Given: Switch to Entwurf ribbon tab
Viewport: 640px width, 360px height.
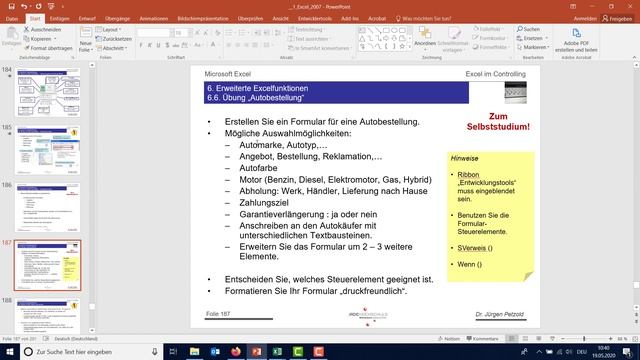Looking at the screenshot, I should [87, 19].
